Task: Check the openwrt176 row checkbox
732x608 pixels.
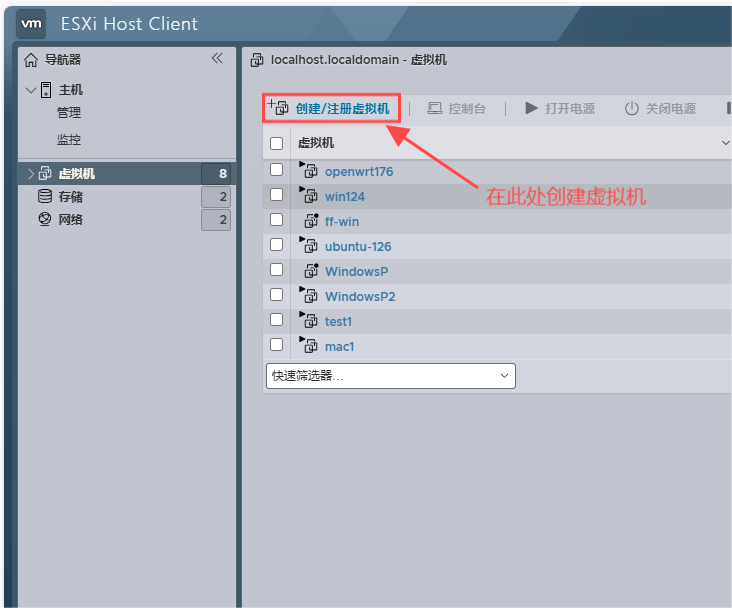Action: (x=276, y=170)
